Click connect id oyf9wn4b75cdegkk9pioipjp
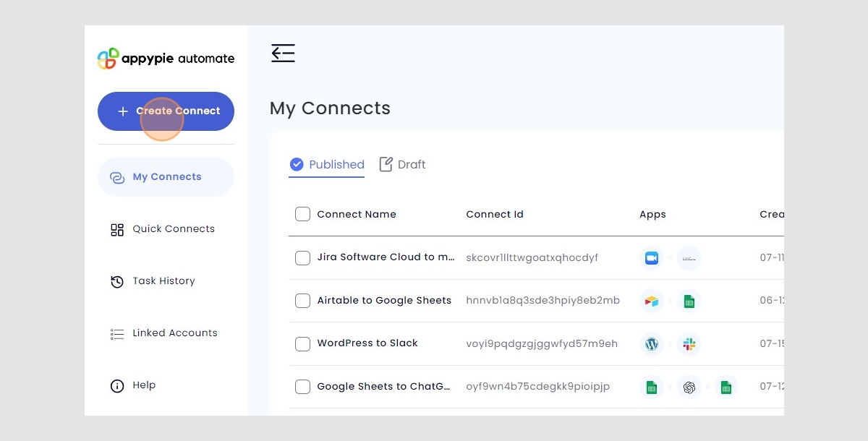 point(538,387)
